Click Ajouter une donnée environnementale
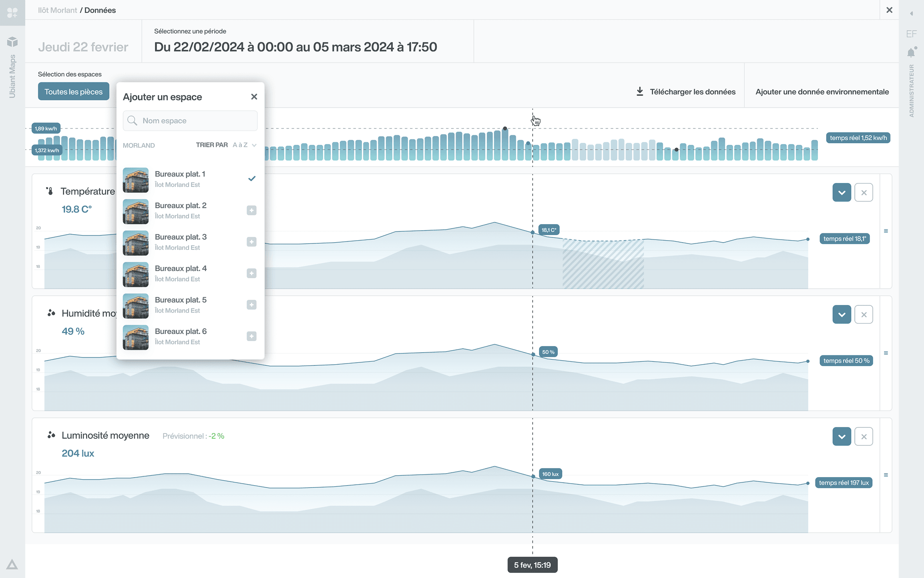The width and height of the screenshot is (924, 578). pyautogui.click(x=822, y=92)
